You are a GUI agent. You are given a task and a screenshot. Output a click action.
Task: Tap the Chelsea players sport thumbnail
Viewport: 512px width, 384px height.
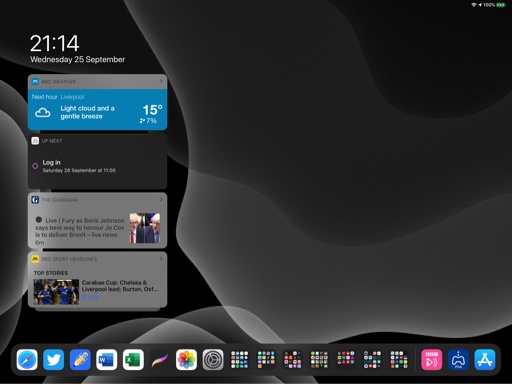click(x=56, y=292)
